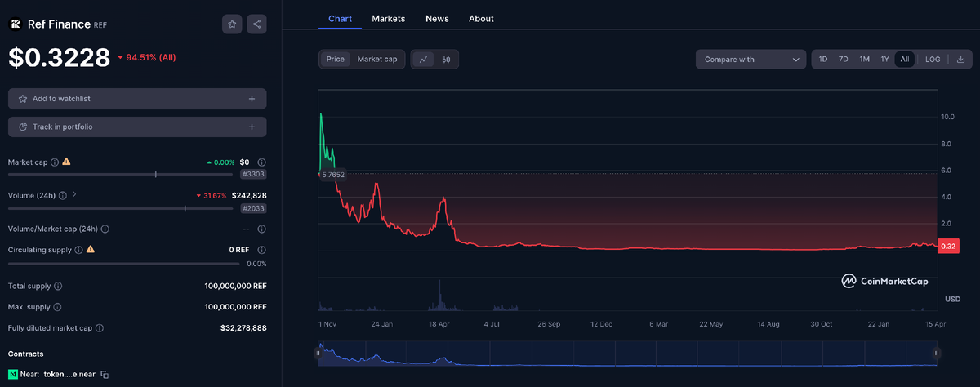The height and width of the screenshot is (387, 980).
Task: Click the USD currency label under the chart
Action: click(952, 299)
